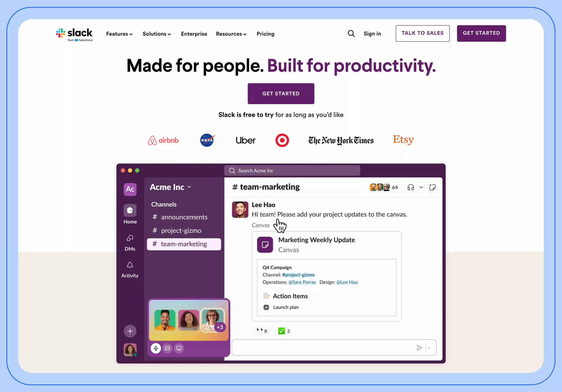The height and width of the screenshot is (392, 562).
Task: Open the Solutions navigation menu
Action: click(157, 34)
